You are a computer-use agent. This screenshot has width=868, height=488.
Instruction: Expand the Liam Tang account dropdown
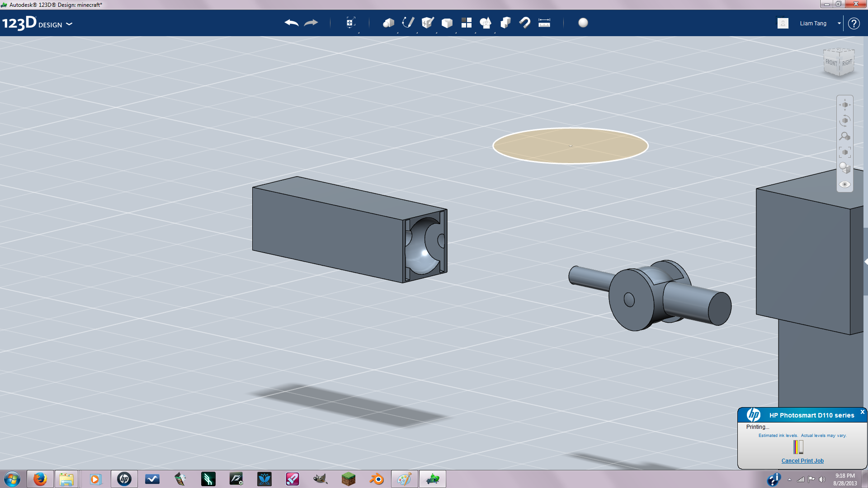(839, 23)
